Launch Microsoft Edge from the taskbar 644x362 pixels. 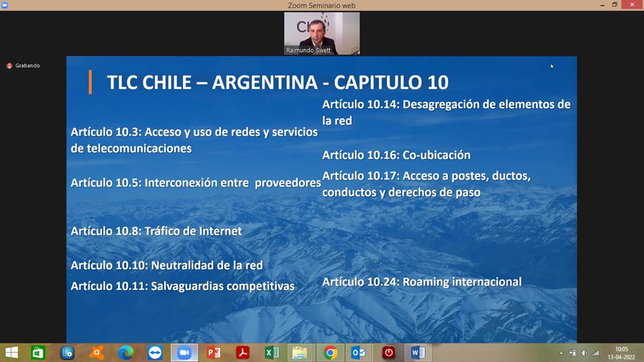tap(125, 353)
